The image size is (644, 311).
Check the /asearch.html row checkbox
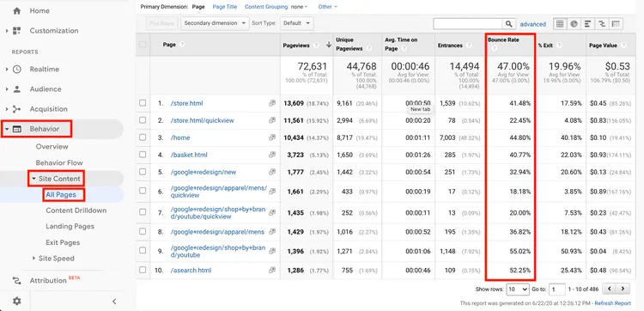pos(143,271)
